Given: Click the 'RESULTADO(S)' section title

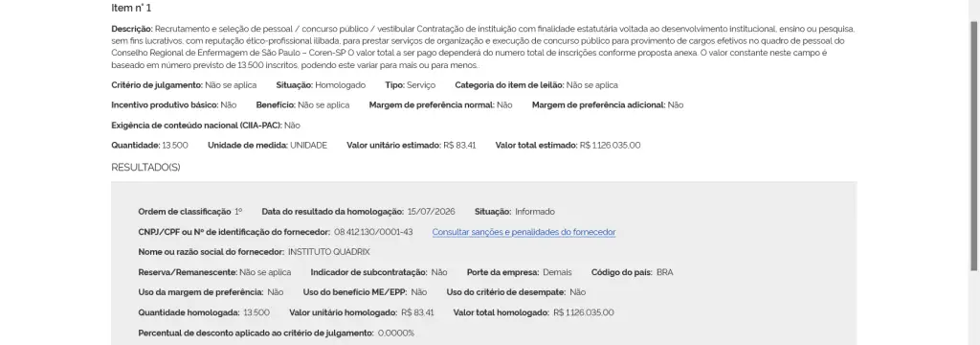Looking at the screenshot, I should [145, 168].
